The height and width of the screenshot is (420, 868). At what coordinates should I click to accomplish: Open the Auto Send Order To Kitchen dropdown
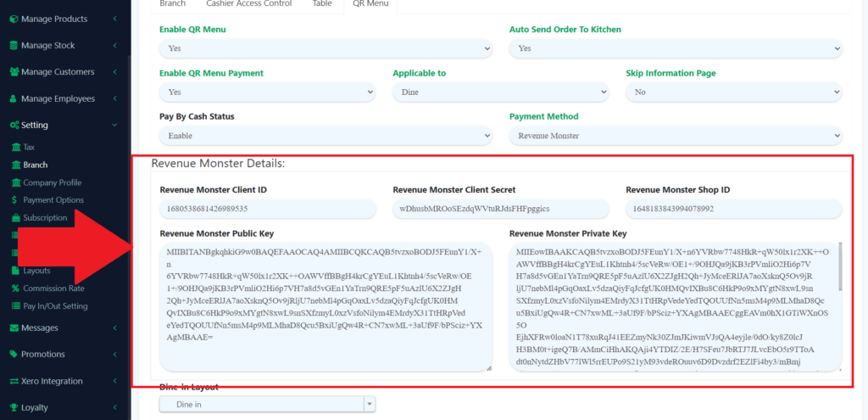pyautogui.click(x=676, y=49)
